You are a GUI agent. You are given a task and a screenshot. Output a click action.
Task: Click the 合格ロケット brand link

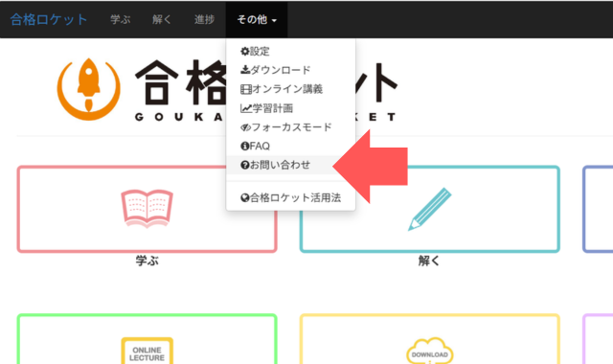pos(49,19)
